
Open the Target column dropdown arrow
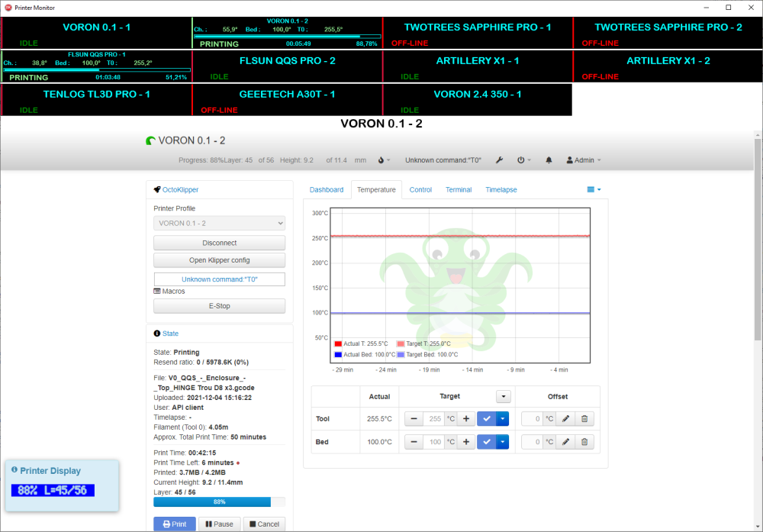point(504,397)
